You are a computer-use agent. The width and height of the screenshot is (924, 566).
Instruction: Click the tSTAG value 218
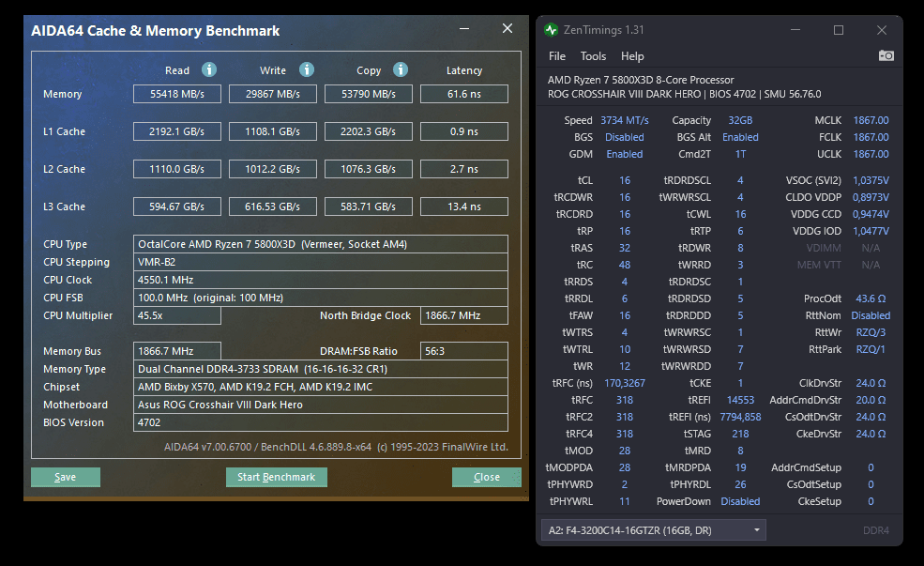[x=740, y=434]
